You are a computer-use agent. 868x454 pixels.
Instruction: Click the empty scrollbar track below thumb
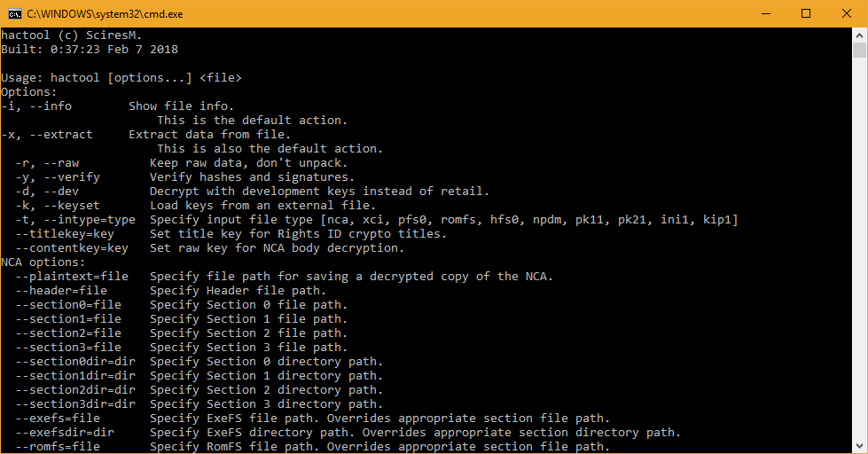pos(859,248)
